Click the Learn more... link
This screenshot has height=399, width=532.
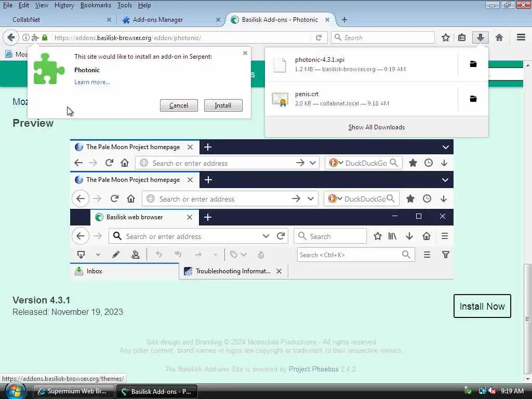[x=92, y=82]
